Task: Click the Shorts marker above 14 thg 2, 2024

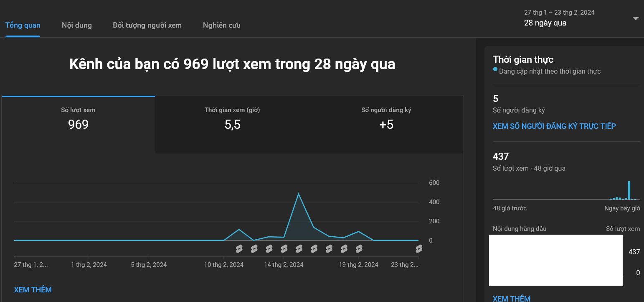Action: tap(284, 249)
